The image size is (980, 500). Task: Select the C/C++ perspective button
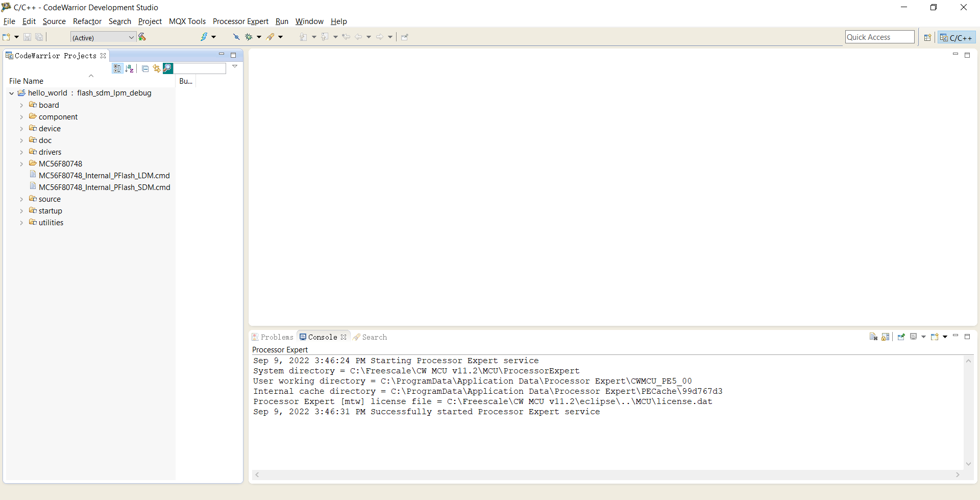point(957,37)
